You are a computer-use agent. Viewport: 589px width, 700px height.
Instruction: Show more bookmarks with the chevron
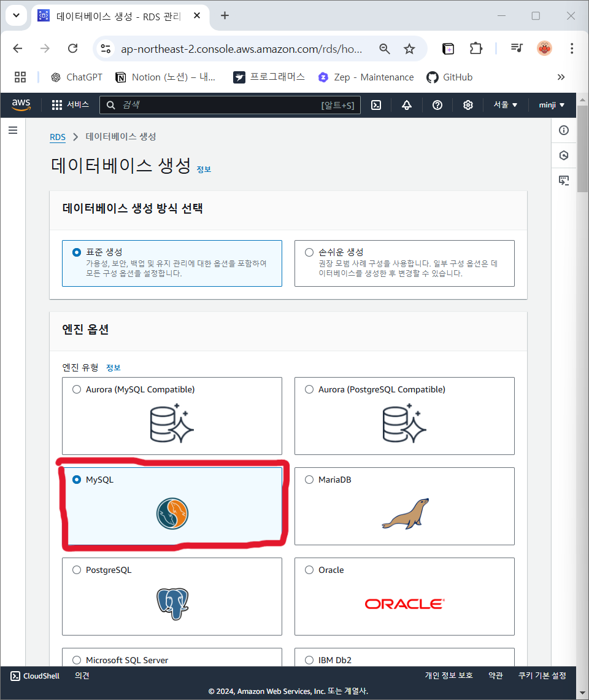(x=561, y=77)
